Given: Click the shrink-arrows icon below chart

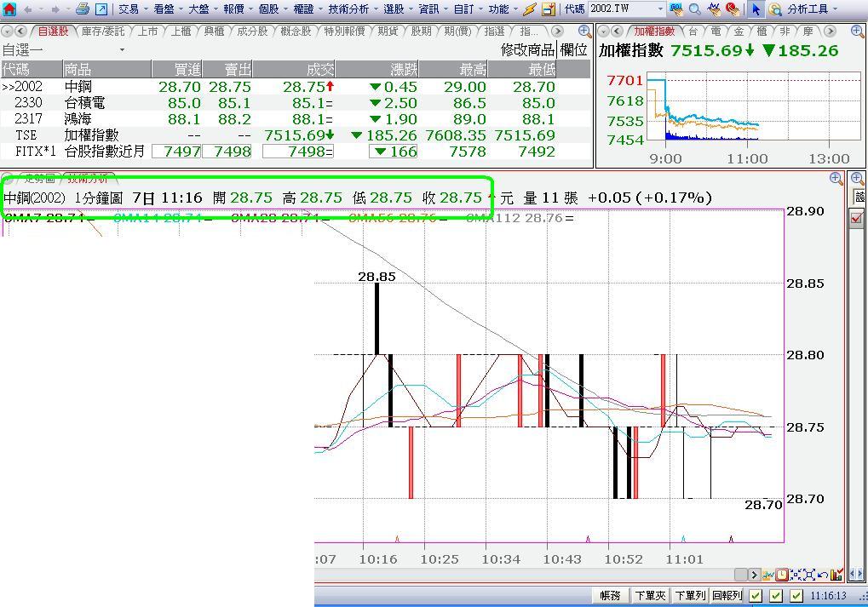Looking at the screenshot, I should 796,575.
